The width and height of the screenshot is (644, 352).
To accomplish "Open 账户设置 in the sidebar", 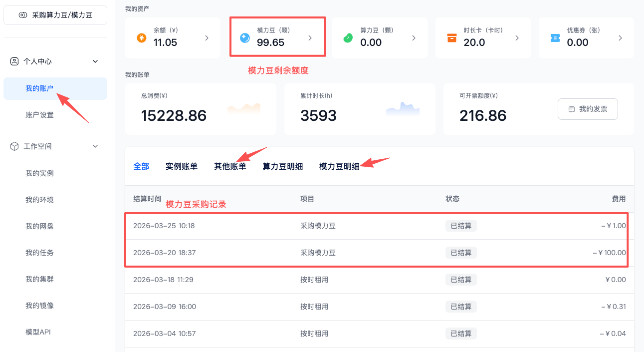I will point(39,115).
